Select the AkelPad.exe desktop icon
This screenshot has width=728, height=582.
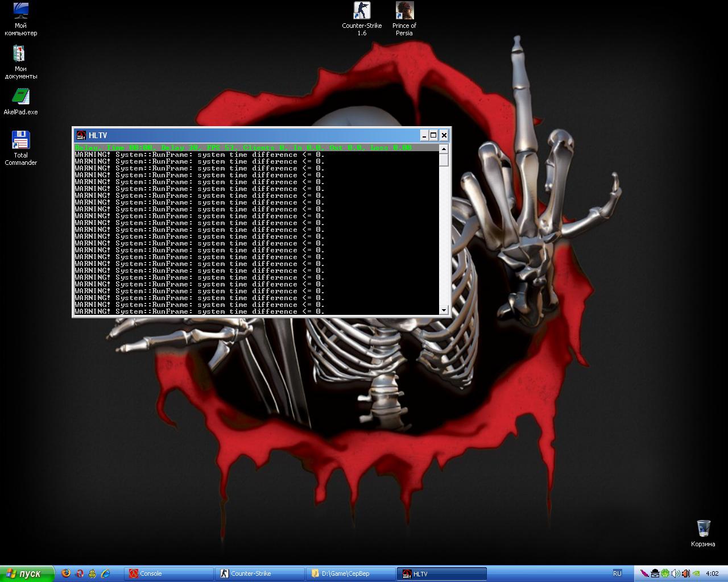(20, 101)
